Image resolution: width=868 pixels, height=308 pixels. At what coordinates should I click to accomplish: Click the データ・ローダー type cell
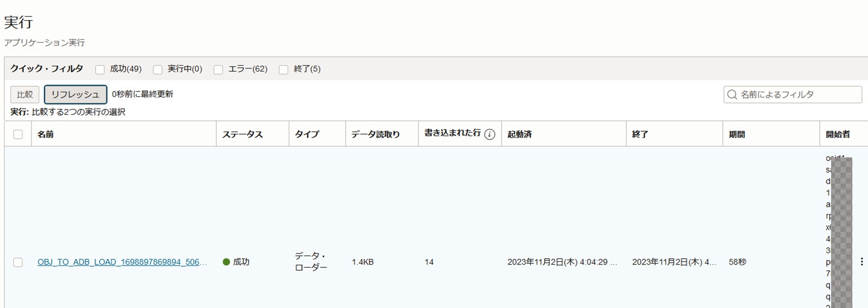311,262
